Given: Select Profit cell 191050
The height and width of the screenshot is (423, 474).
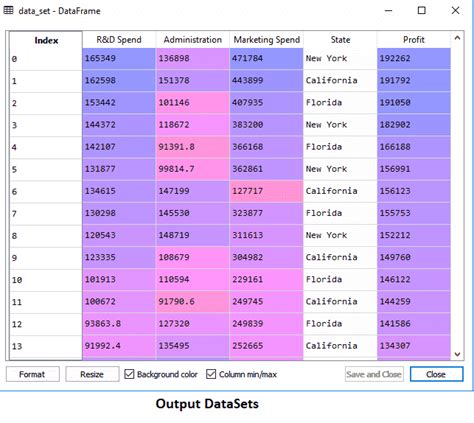Looking at the screenshot, I should (414, 103).
